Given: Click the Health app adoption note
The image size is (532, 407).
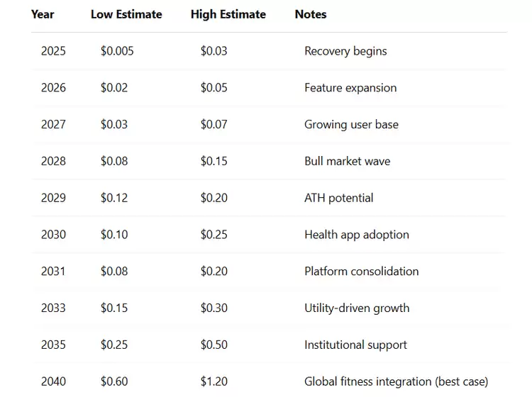Looking at the screenshot, I should (x=356, y=235).
